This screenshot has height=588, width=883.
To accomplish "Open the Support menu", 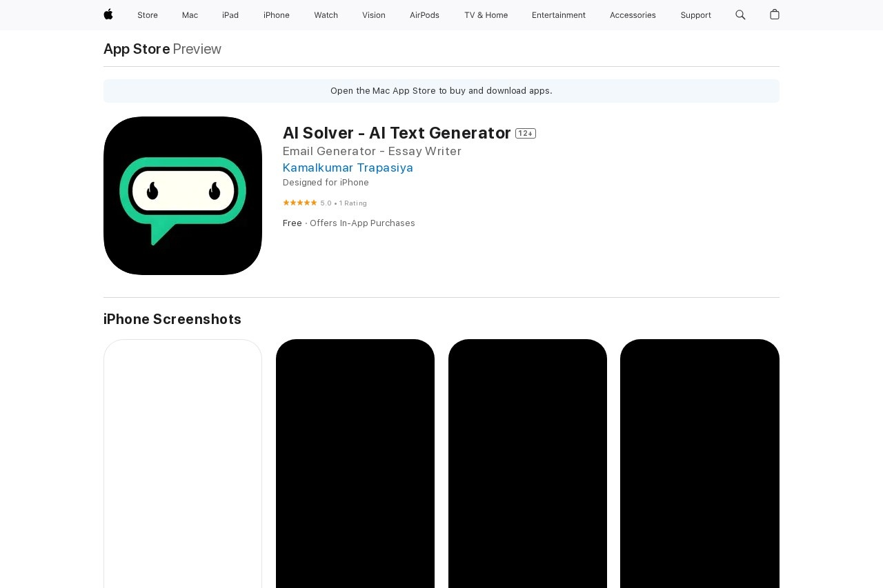I will (695, 15).
